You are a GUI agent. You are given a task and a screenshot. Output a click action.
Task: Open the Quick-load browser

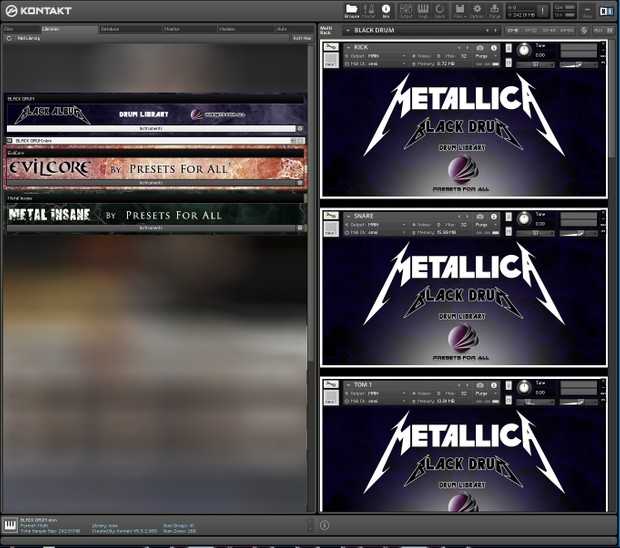[x=439, y=11]
